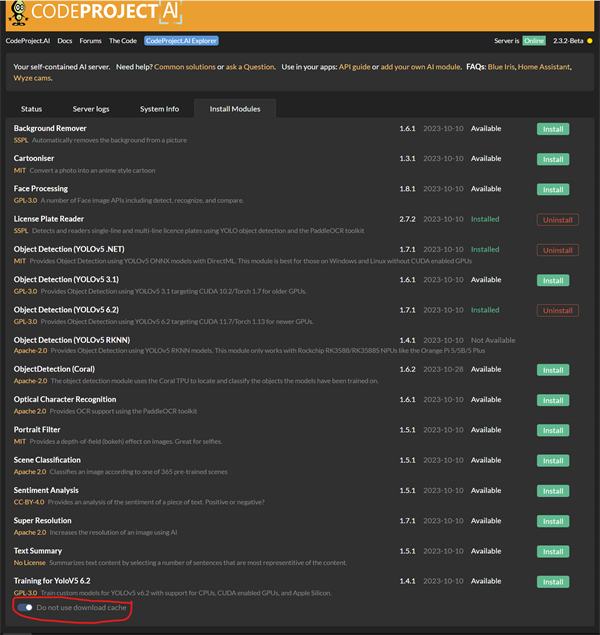Install the Background Remover module
Image resolution: width=600 pixels, height=635 pixels.
pos(553,129)
